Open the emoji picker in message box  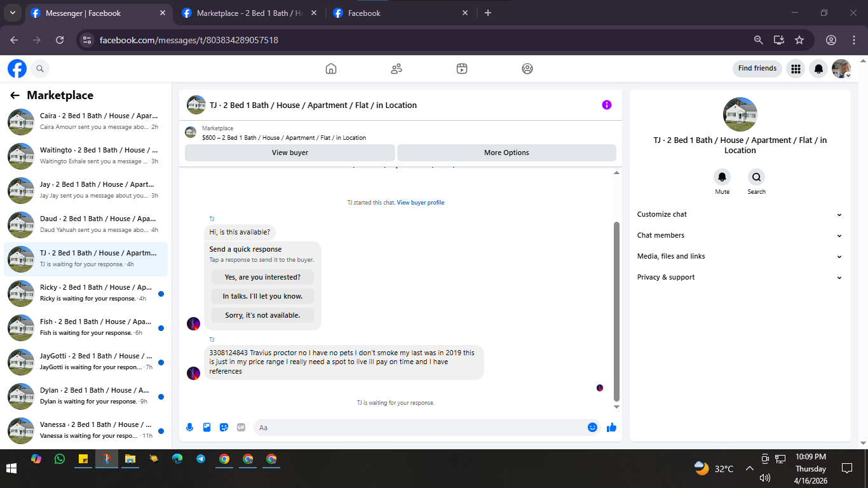point(592,428)
